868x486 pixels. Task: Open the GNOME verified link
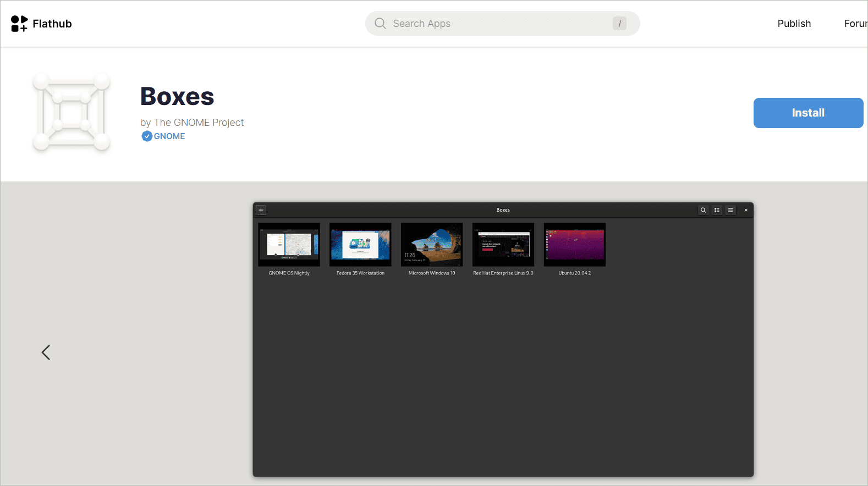[x=169, y=136]
